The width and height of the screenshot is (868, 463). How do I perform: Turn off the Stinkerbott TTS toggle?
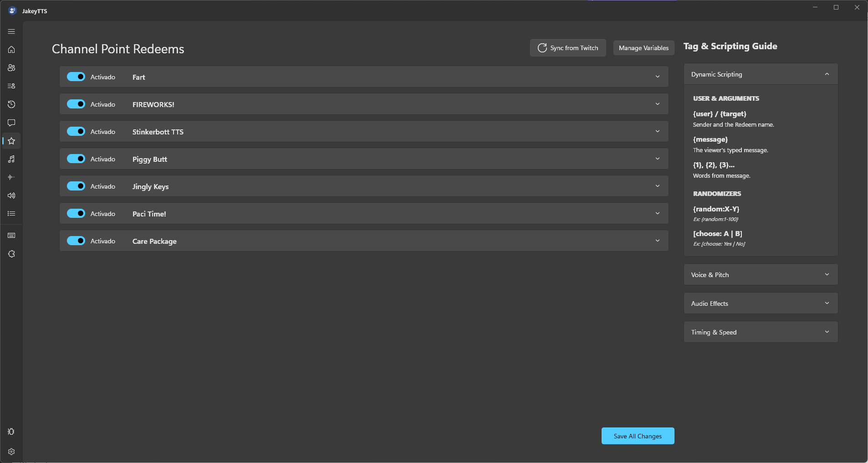(76, 131)
